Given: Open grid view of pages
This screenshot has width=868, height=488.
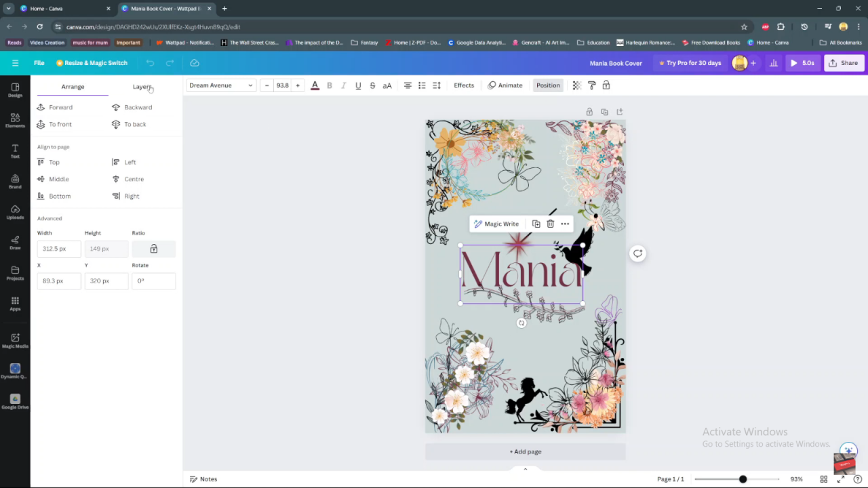Looking at the screenshot, I should point(824,479).
